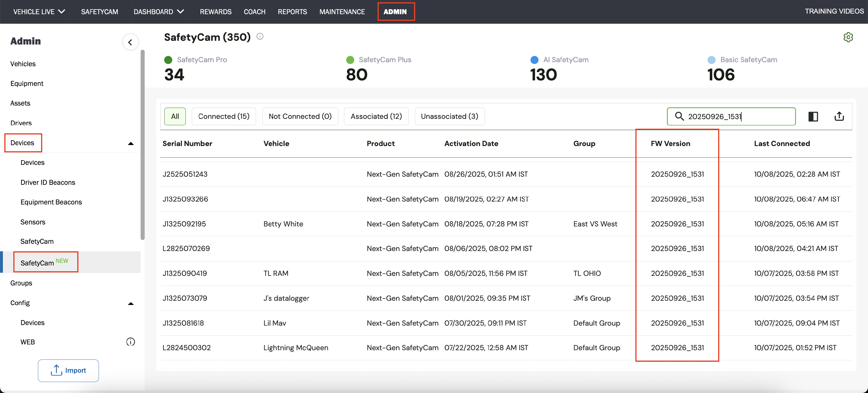
Task: Open the Vehicle Live dropdown
Action: pyautogui.click(x=39, y=12)
